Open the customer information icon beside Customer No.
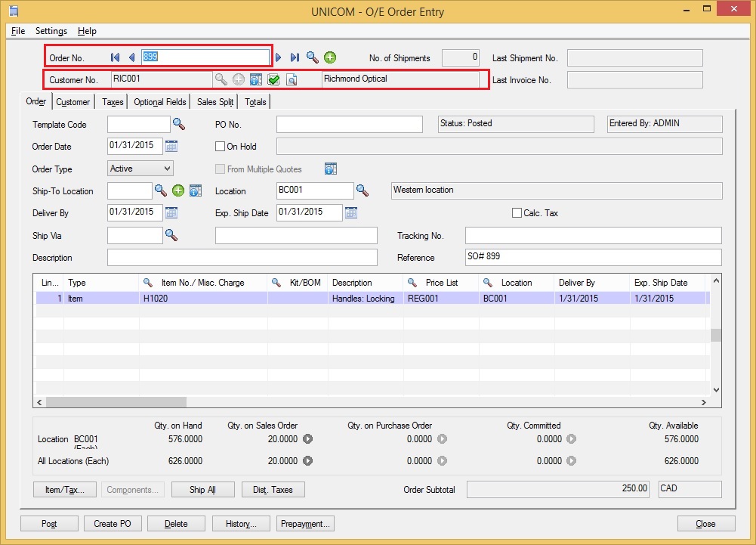756x545 pixels. point(256,79)
